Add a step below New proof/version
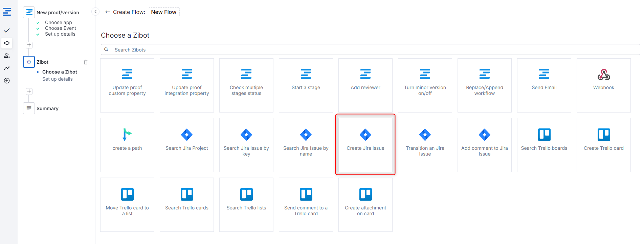 pos(29,45)
